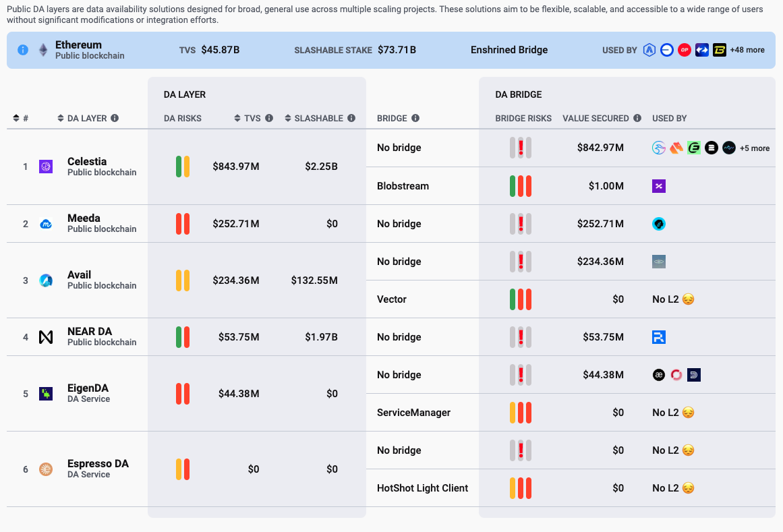Sort the table by DA LAYER name
Image resolution: width=783 pixels, height=532 pixels.
click(x=82, y=118)
